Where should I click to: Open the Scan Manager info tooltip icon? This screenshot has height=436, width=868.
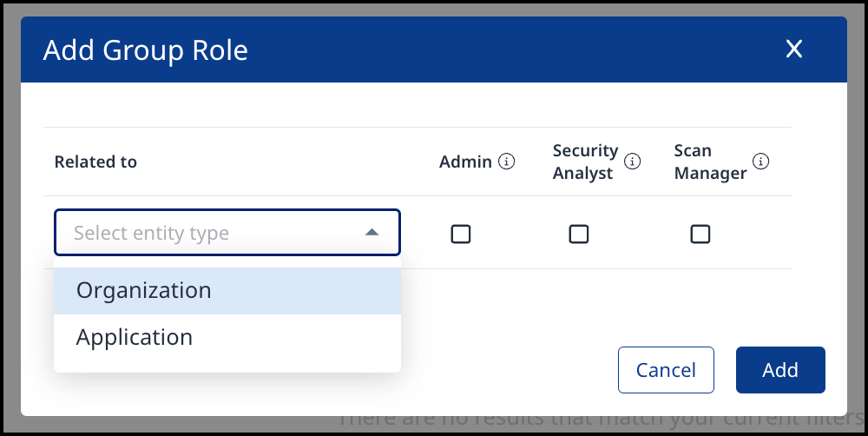pos(761,162)
